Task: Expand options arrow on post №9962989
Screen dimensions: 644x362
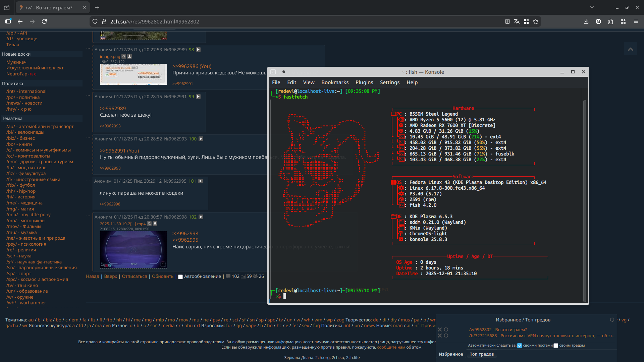Action: point(198,50)
